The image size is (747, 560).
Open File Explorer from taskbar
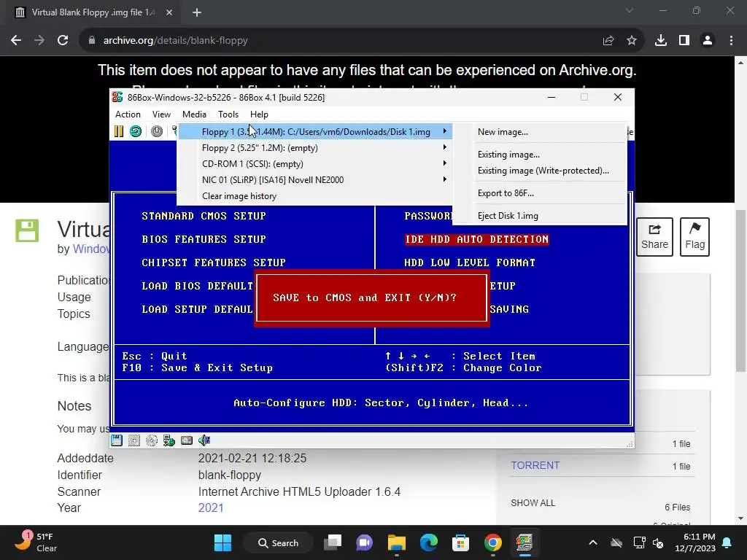coord(396,542)
